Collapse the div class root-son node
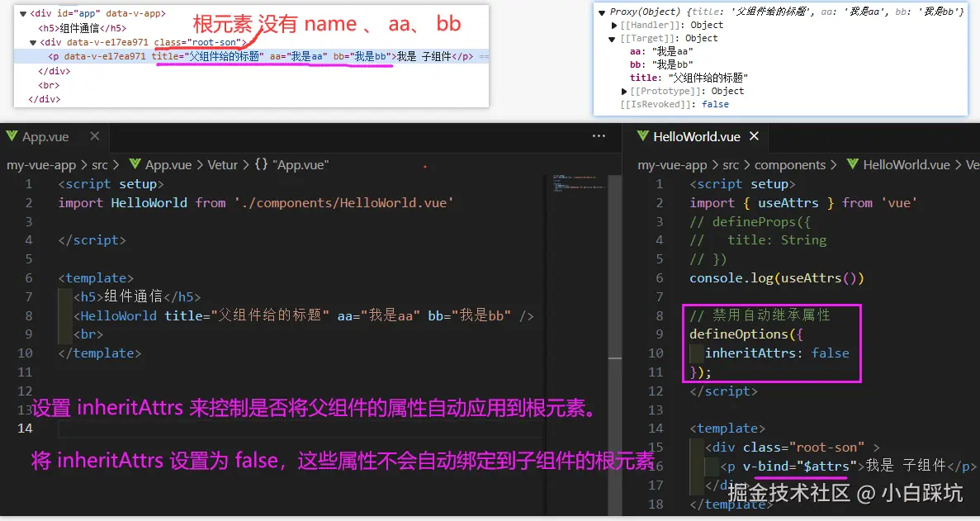Image resolution: width=980 pixels, height=521 pixels. click(x=33, y=42)
